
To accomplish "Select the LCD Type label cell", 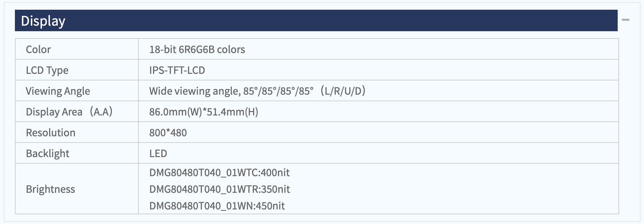I will tap(77, 70).
